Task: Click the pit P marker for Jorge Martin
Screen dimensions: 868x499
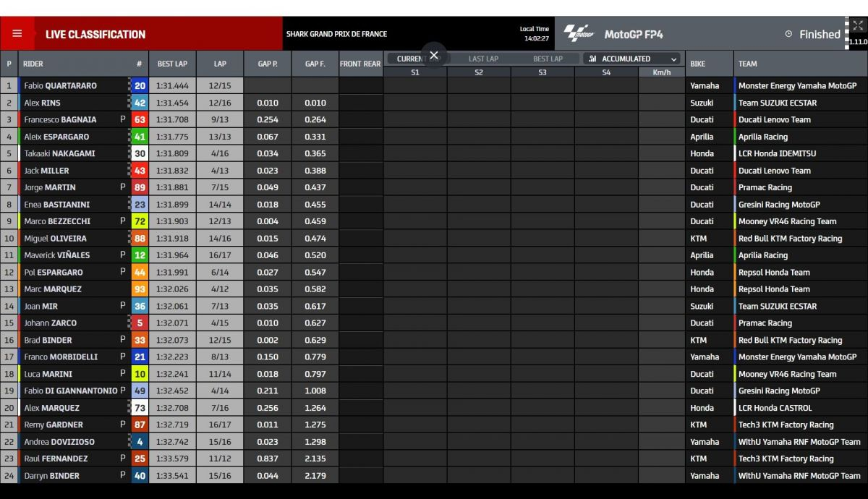Action: [123, 187]
